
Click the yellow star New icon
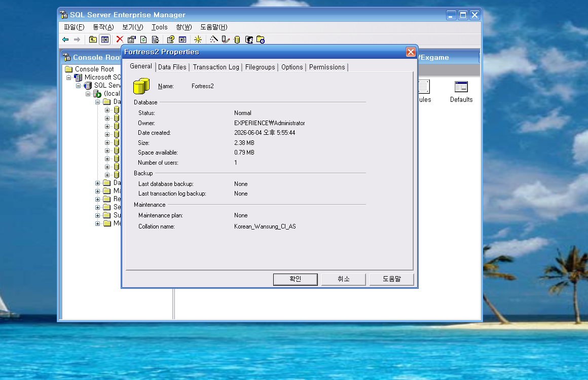[x=198, y=40]
